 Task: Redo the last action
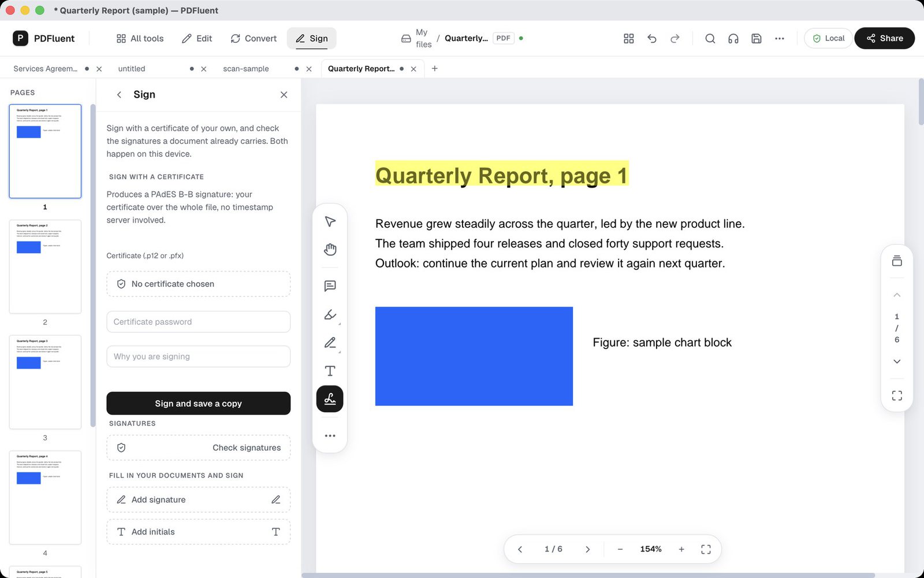tap(675, 39)
